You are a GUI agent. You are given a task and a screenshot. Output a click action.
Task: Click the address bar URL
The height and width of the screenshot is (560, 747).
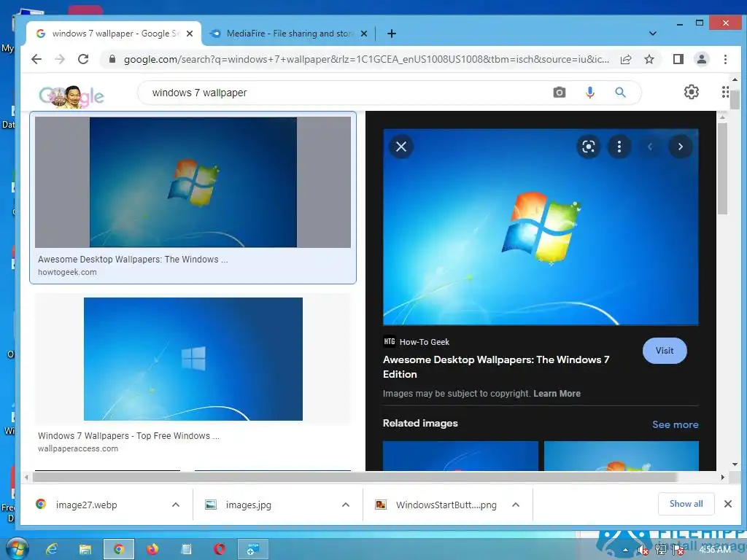click(x=366, y=59)
